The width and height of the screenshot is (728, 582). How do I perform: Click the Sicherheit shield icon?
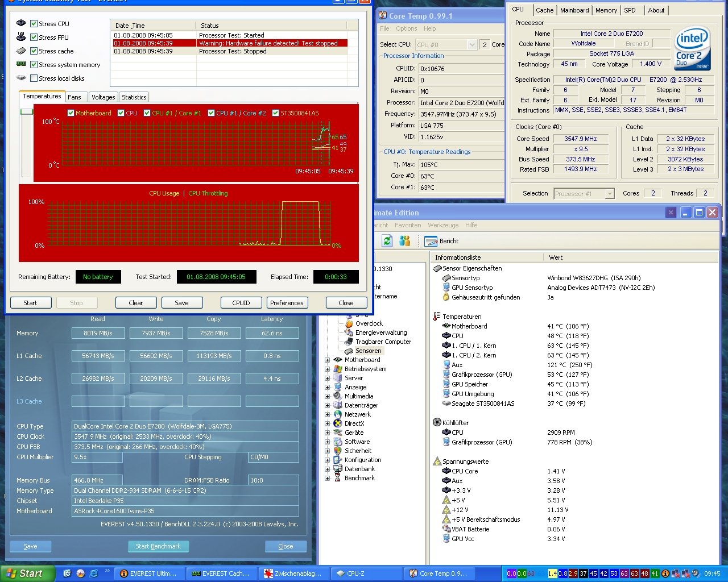tap(337, 451)
